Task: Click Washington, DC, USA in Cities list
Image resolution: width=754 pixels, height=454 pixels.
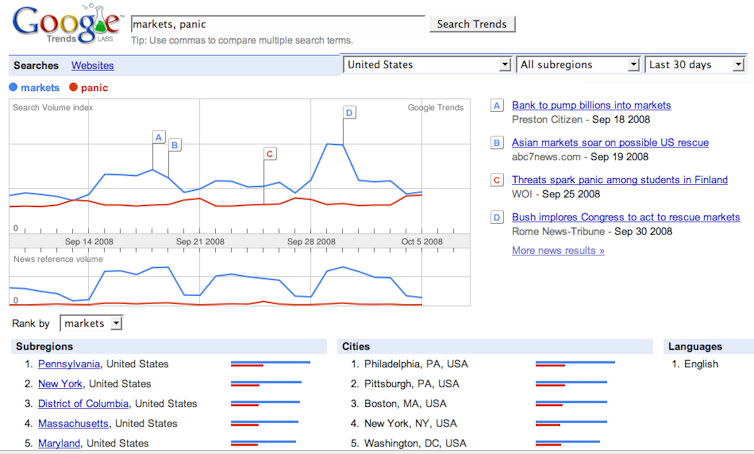Action: [415, 443]
